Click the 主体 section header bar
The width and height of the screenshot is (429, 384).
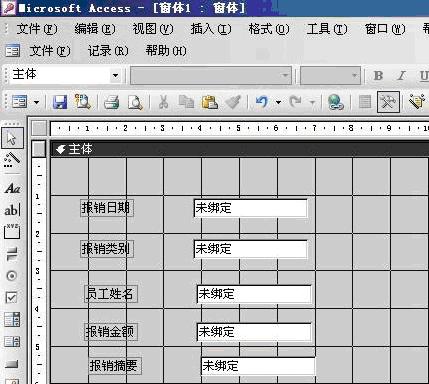240,149
